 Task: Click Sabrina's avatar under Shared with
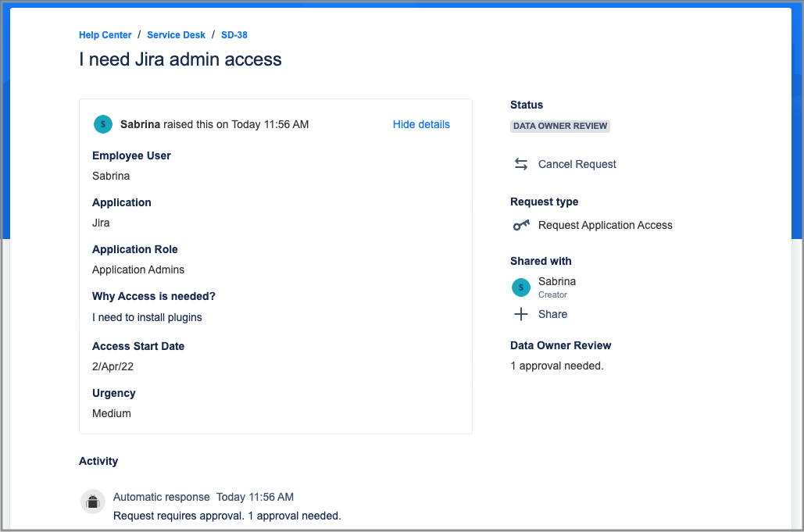pyautogui.click(x=521, y=287)
